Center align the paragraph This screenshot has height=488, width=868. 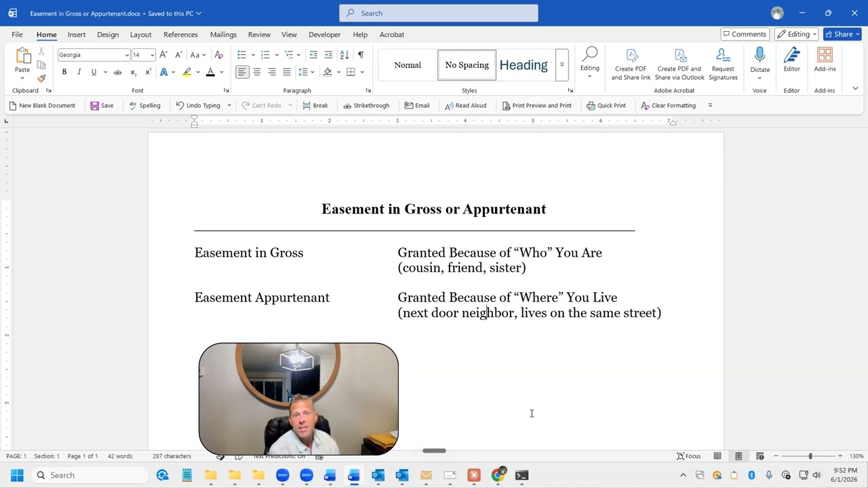[x=257, y=72]
